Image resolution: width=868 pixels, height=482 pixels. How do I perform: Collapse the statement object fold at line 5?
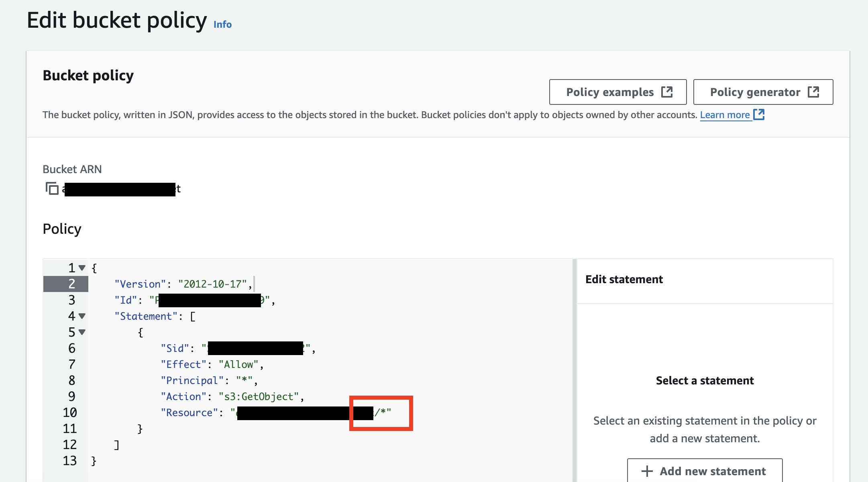(x=82, y=332)
